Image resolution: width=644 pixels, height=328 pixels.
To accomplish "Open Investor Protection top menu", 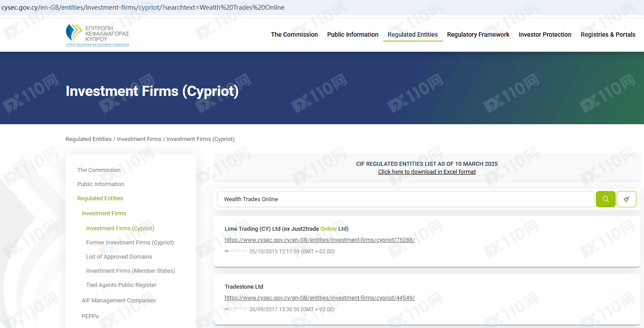I will click(x=545, y=34).
